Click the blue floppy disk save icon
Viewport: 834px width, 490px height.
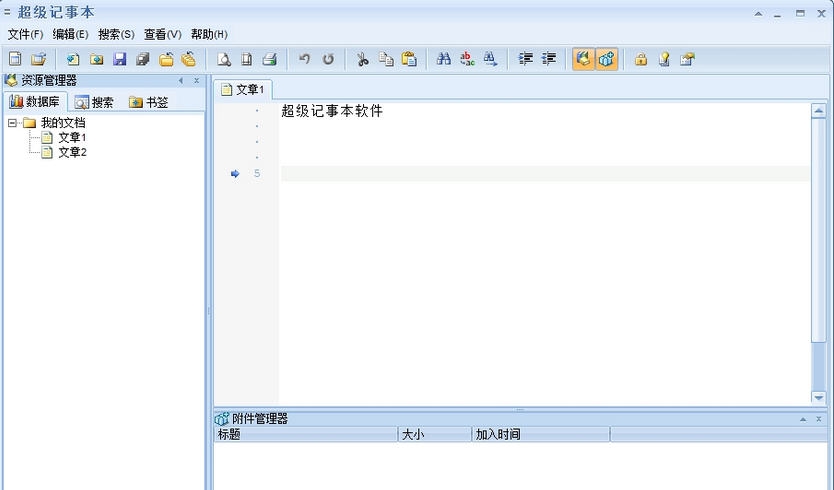tap(120, 59)
